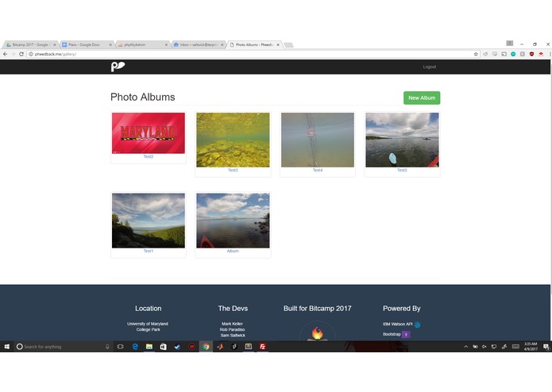Click the teal circle extension icon

(513, 54)
